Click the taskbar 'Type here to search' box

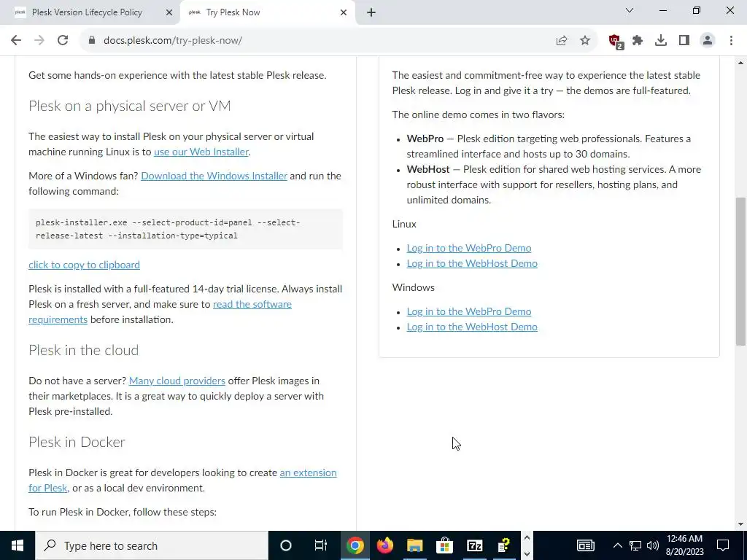(152, 545)
